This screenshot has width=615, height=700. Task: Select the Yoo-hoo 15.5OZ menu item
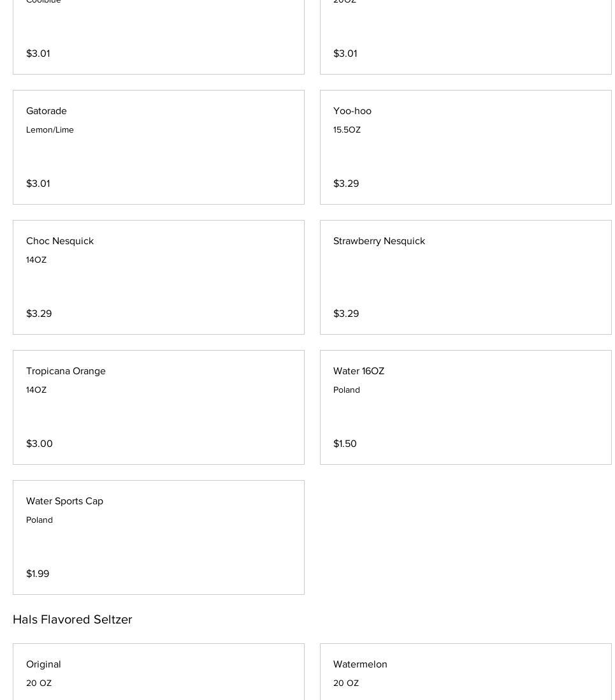465,147
